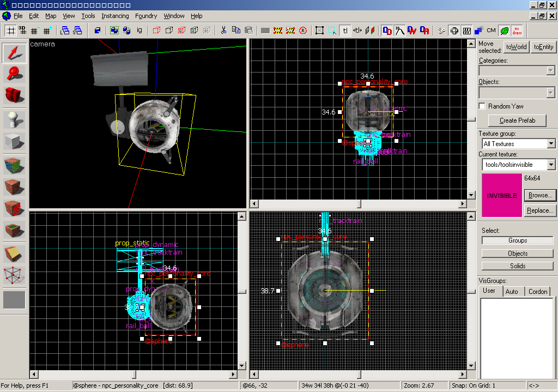Click the Replace... texture button
The width and height of the screenshot is (558, 392).
click(x=540, y=210)
